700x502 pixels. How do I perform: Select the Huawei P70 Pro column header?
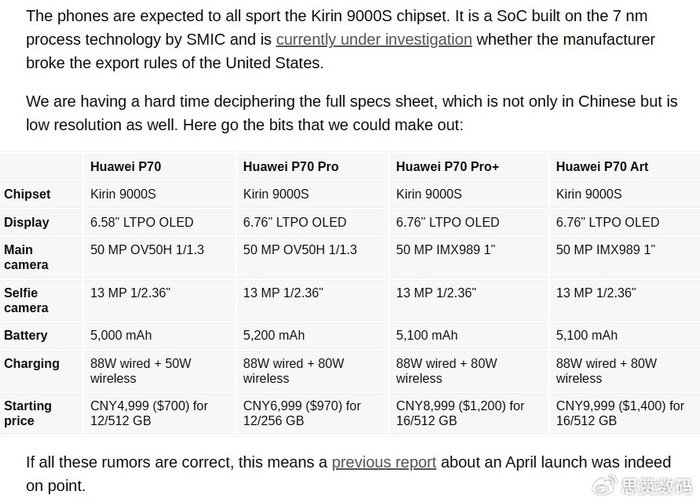(291, 166)
